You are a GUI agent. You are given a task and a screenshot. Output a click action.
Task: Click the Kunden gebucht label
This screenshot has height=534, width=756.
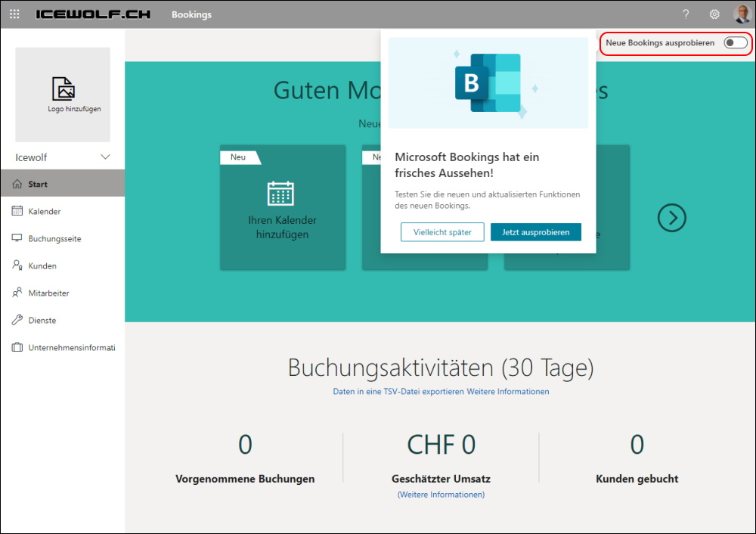(x=637, y=479)
